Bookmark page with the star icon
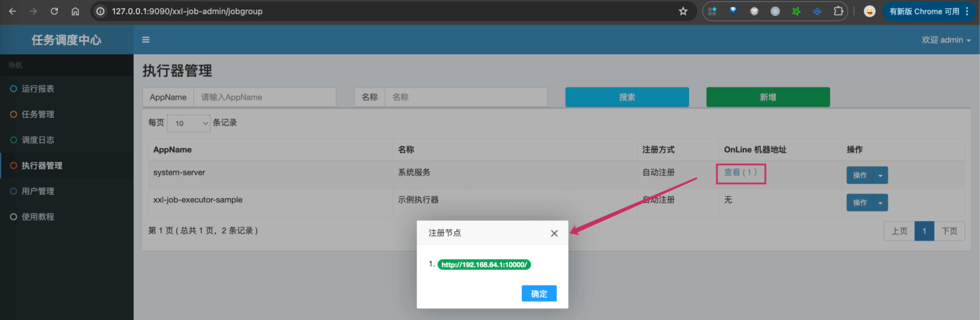The image size is (980, 320). tap(683, 11)
